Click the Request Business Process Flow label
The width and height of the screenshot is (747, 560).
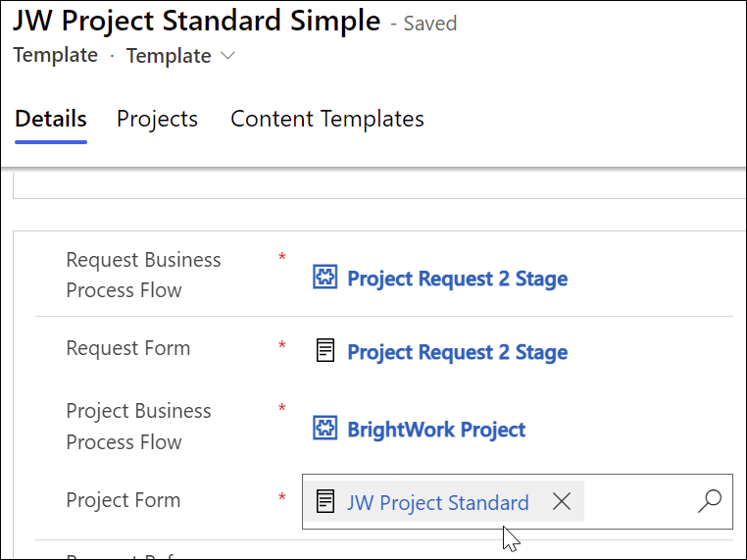pyautogui.click(x=143, y=275)
